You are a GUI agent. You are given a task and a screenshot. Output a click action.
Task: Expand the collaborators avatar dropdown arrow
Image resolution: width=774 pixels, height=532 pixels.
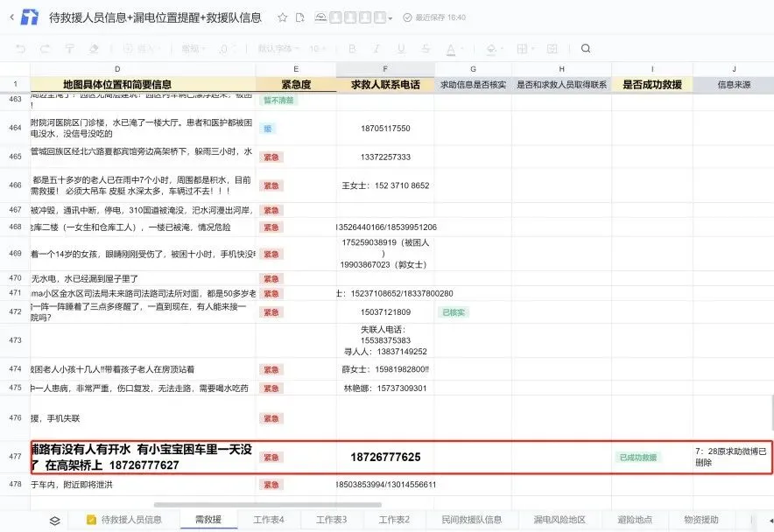point(391,18)
